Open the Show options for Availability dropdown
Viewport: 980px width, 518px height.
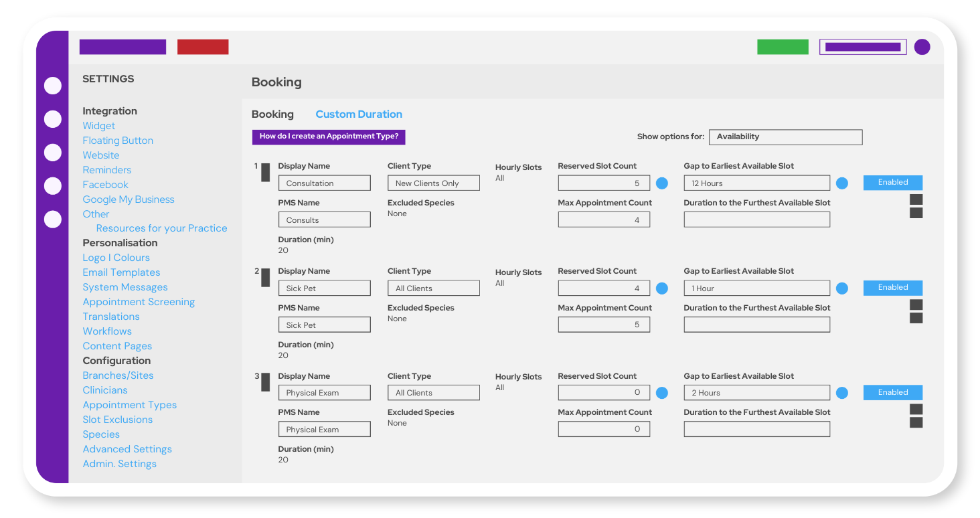coord(785,137)
